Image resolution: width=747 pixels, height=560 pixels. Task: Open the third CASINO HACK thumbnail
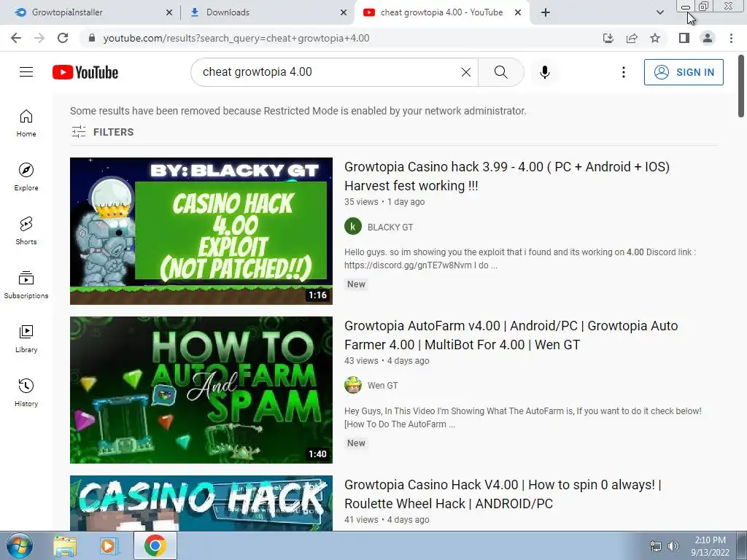coord(201,503)
